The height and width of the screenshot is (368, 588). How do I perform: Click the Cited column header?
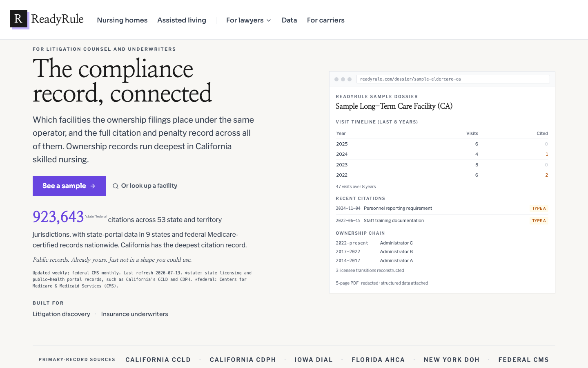542,133
